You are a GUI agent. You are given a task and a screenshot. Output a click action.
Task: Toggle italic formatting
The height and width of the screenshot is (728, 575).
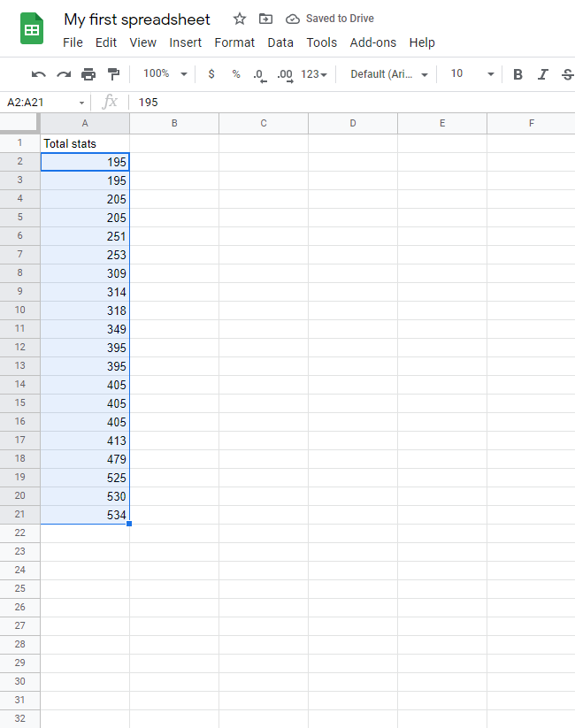543,74
